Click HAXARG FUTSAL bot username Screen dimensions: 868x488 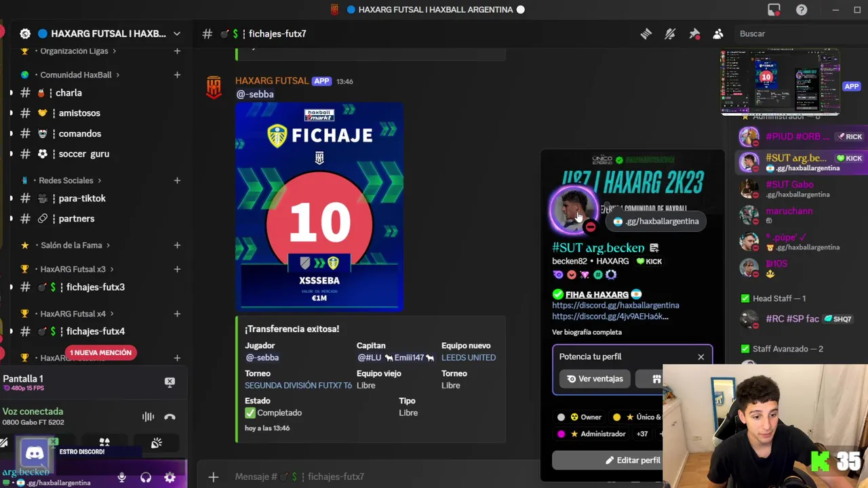pos(272,81)
